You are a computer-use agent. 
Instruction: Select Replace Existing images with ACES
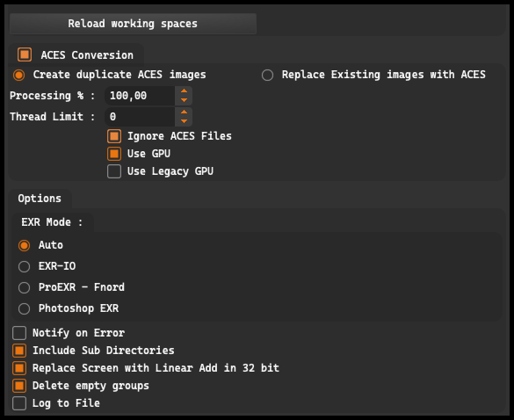coord(267,75)
